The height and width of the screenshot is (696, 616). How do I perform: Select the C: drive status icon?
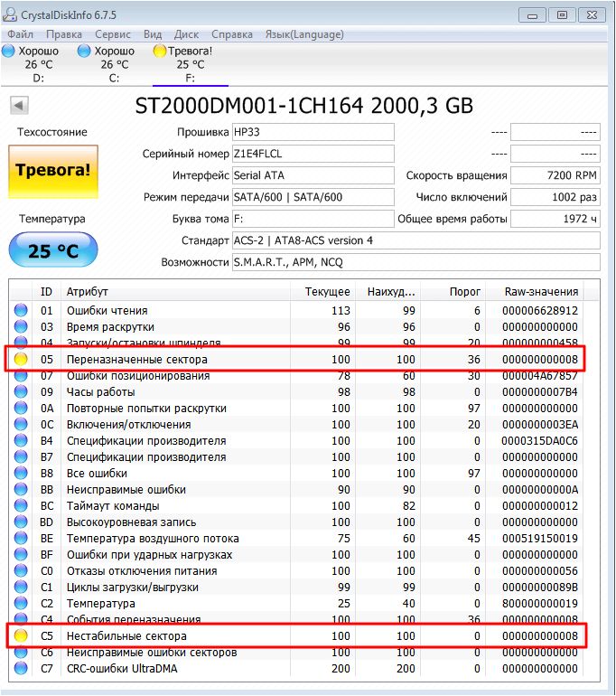(84, 51)
